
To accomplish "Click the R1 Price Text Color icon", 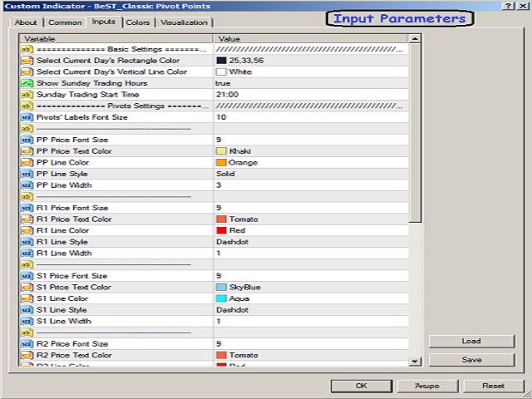I will click(x=27, y=219).
